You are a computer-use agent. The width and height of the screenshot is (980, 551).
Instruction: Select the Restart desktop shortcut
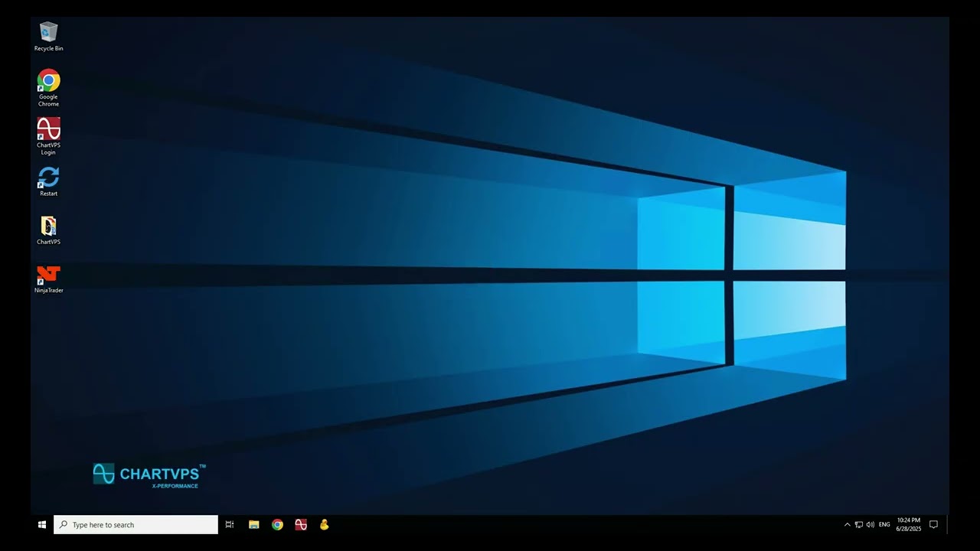pos(48,181)
